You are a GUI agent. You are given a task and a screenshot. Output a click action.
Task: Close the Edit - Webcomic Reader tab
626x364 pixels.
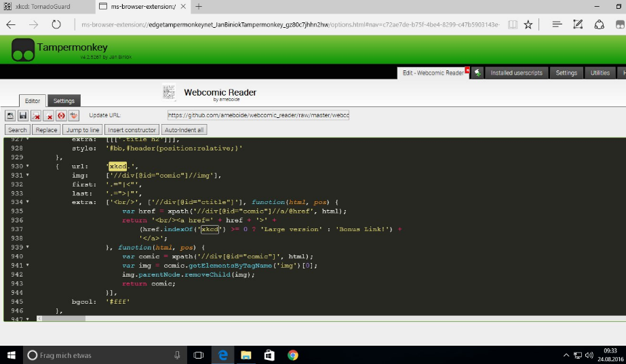click(467, 70)
